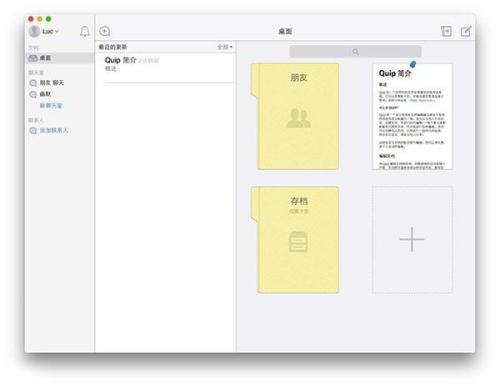
Task: Click the new folder icon
Action: (x=446, y=31)
